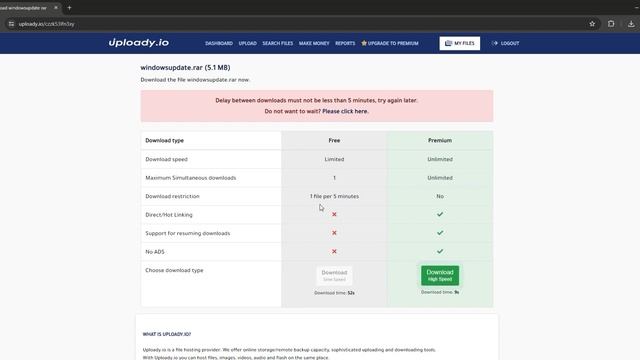Bookmark this page with the star icon

[592, 24]
